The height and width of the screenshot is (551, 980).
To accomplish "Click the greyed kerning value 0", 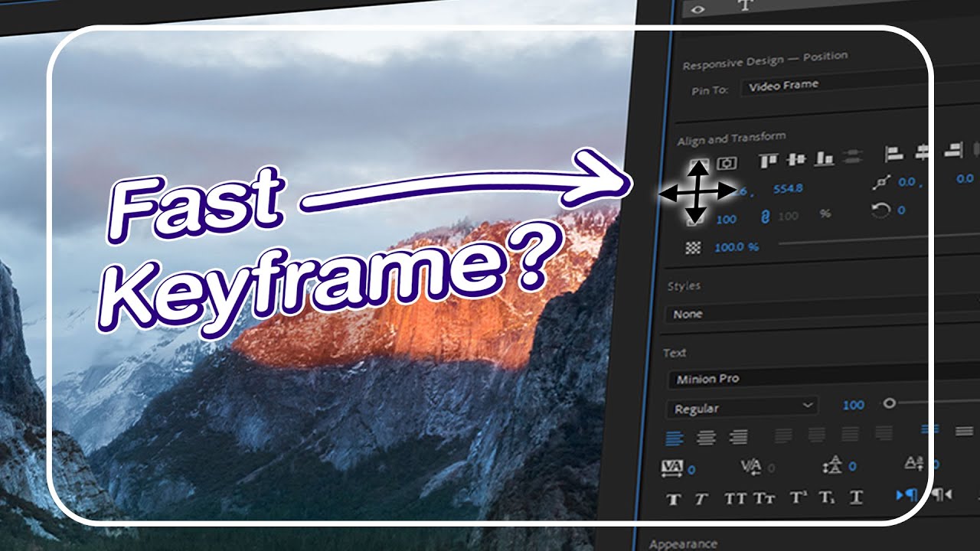I will click(771, 468).
